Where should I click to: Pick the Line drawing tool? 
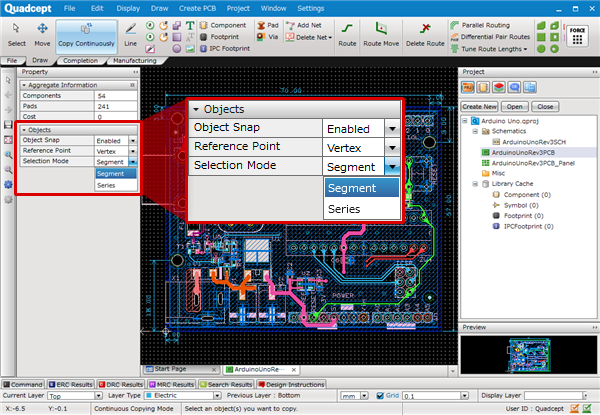point(130,34)
